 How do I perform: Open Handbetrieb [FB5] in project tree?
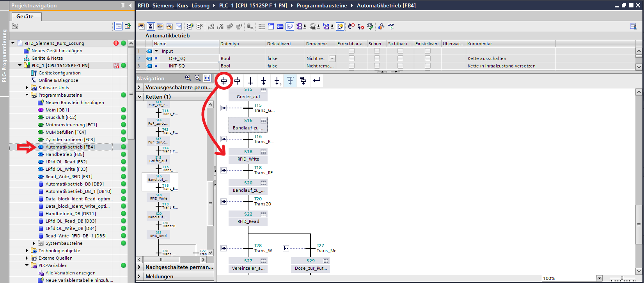(65, 154)
